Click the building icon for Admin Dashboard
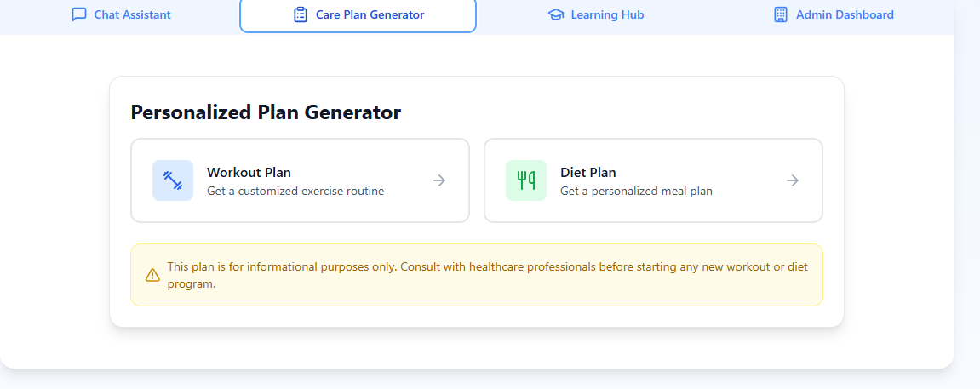Image resolution: width=980 pixels, height=389 pixels. click(780, 14)
